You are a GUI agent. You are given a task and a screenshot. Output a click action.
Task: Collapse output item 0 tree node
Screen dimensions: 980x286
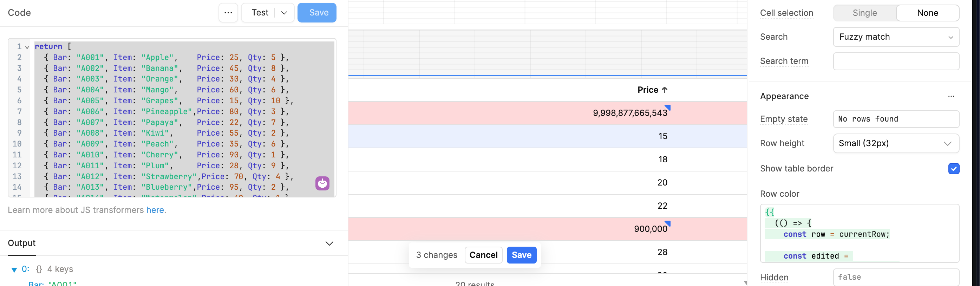[14, 269]
